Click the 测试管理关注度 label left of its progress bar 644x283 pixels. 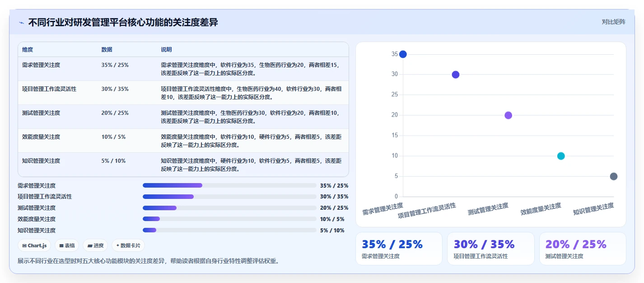click(37, 208)
